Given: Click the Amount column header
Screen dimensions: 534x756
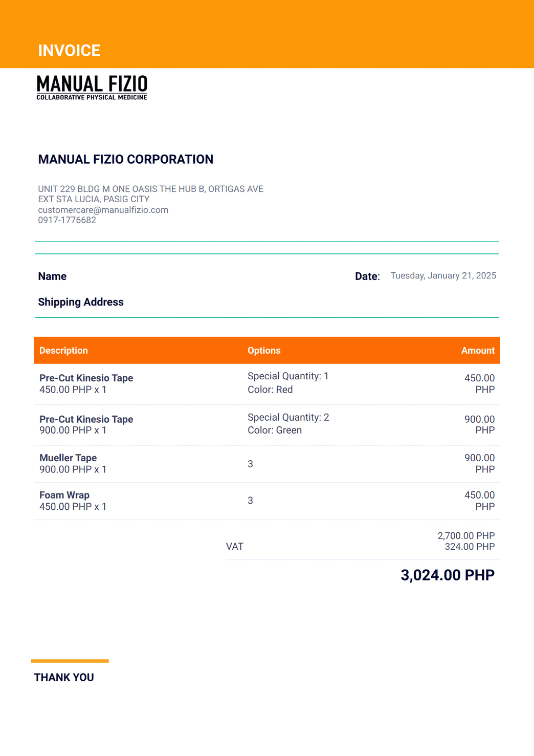Looking at the screenshot, I should coord(478,351).
